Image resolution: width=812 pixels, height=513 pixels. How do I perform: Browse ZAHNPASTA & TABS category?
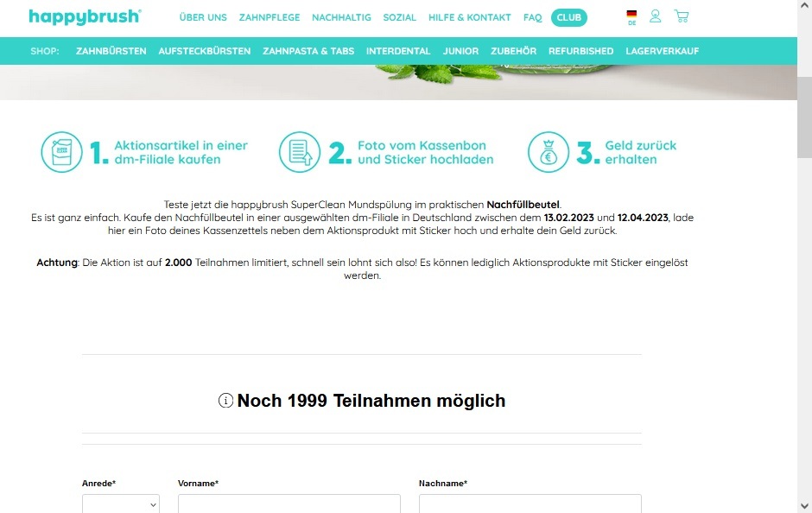point(308,51)
